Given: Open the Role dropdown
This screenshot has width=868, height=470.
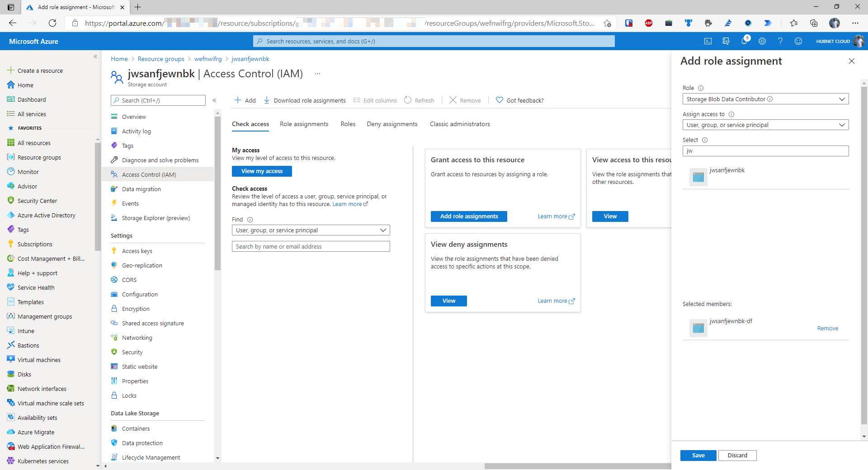Looking at the screenshot, I should [765, 99].
